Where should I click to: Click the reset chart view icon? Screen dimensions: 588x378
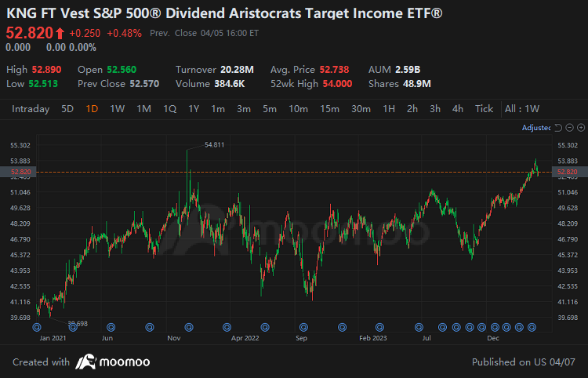tap(557, 127)
